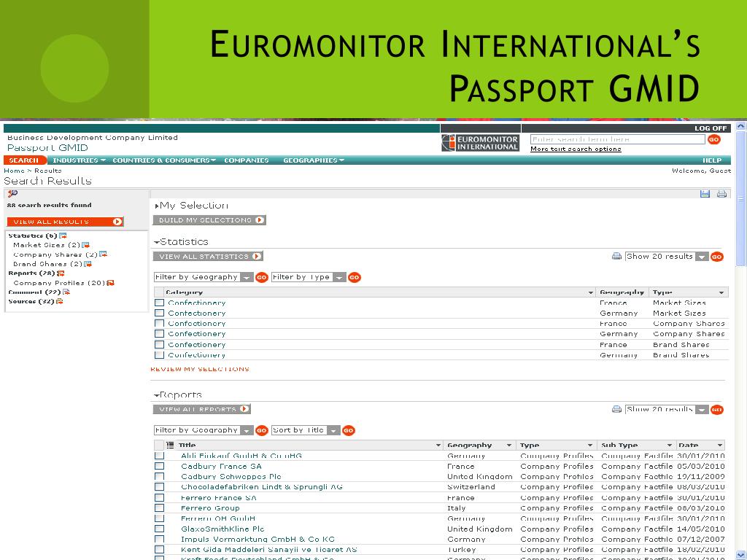Open the GEOGRAPHIES menu
Viewport: 747px width, 560px height.
click(314, 160)
